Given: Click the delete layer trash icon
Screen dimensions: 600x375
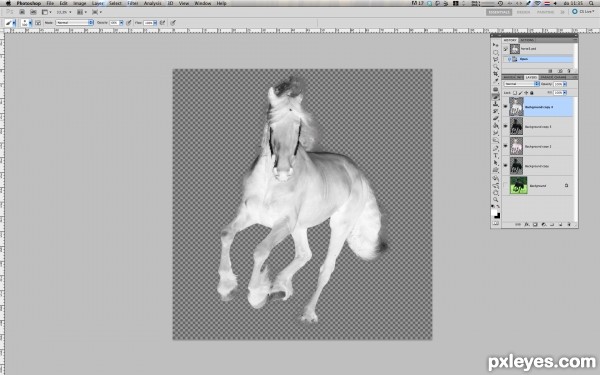Looking at the screenshot, I should pos(569,225).
